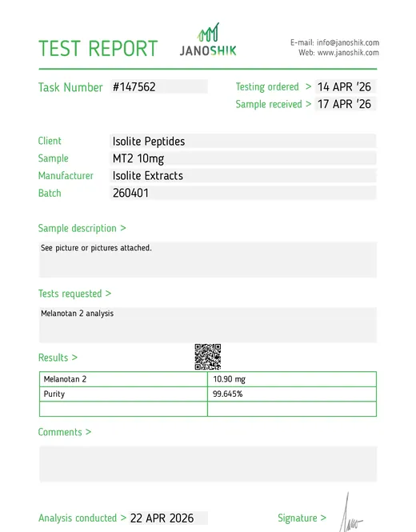Click the Manufacturer field Isolite Extracts
Screen dimensions: 416x532
pos(243,176)
